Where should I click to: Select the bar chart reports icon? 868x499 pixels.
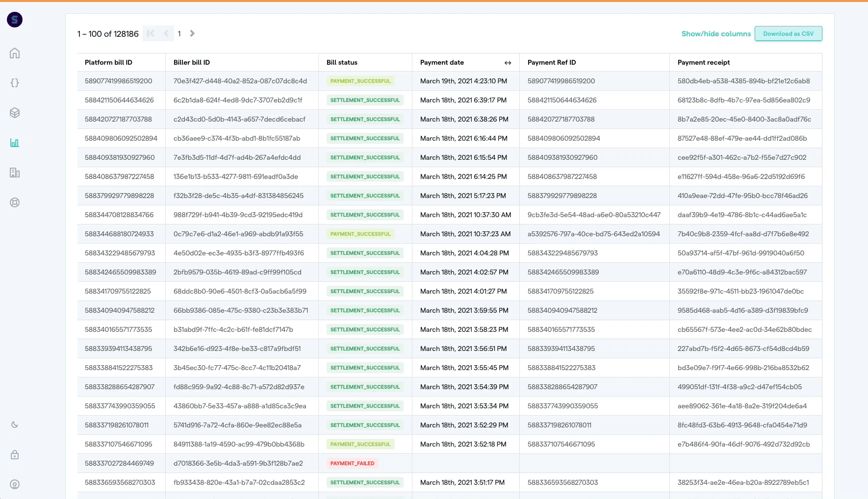(x=15, y=143)
